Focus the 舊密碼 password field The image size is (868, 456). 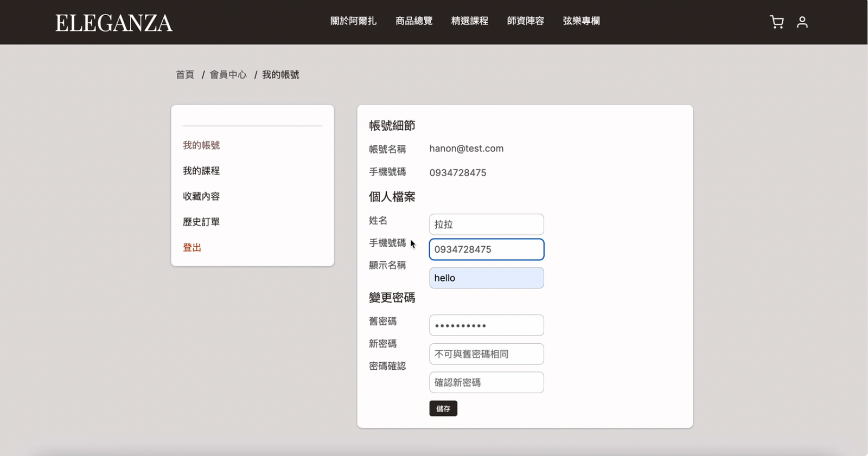pyautogui.click(x=487, y=325)
